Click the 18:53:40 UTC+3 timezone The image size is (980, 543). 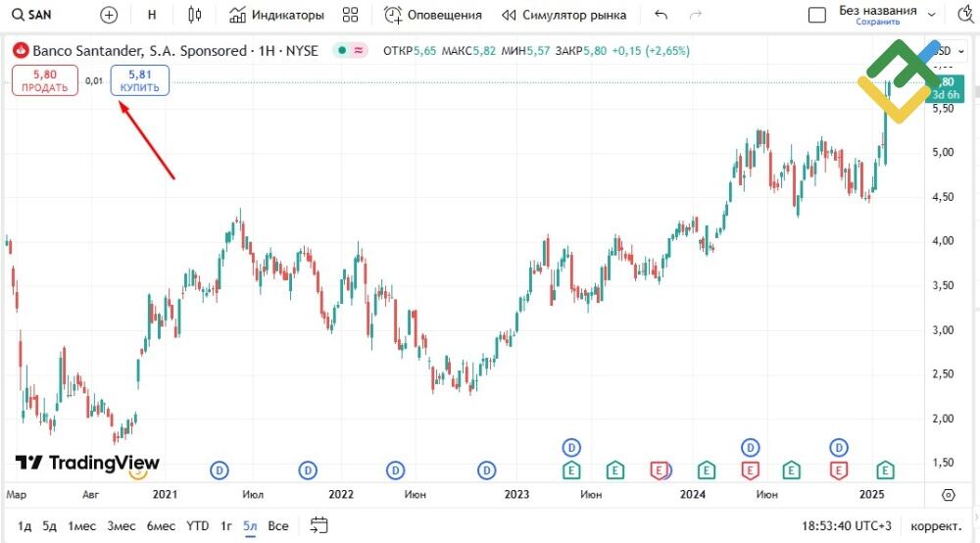[847, 525]
